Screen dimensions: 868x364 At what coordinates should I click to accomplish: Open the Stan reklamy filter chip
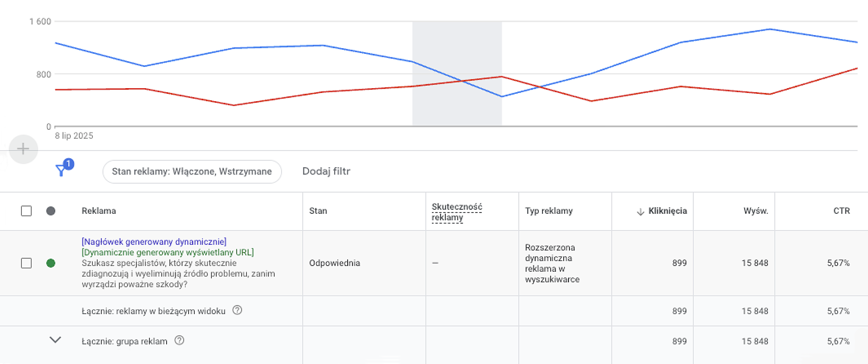(x=192, y=172)
